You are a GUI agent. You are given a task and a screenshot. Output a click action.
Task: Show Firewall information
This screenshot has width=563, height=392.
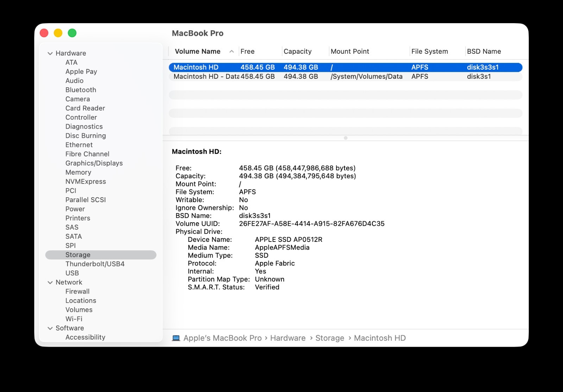(x=77, y=291)
